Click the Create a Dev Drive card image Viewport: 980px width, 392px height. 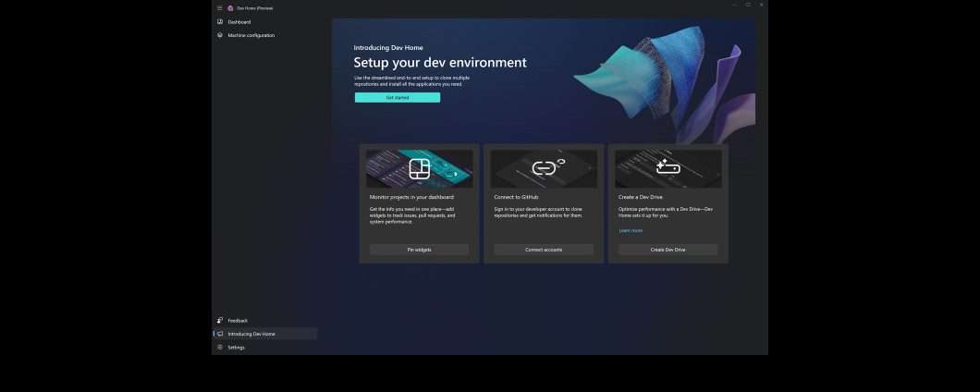click(668, 168)
